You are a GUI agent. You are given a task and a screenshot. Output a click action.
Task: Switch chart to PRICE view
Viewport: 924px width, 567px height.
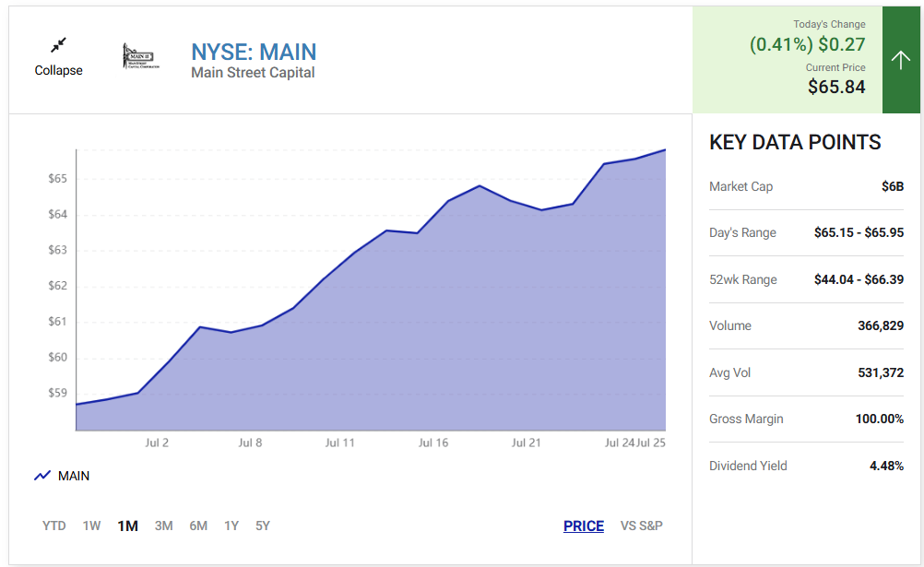[x=584, y=526]
